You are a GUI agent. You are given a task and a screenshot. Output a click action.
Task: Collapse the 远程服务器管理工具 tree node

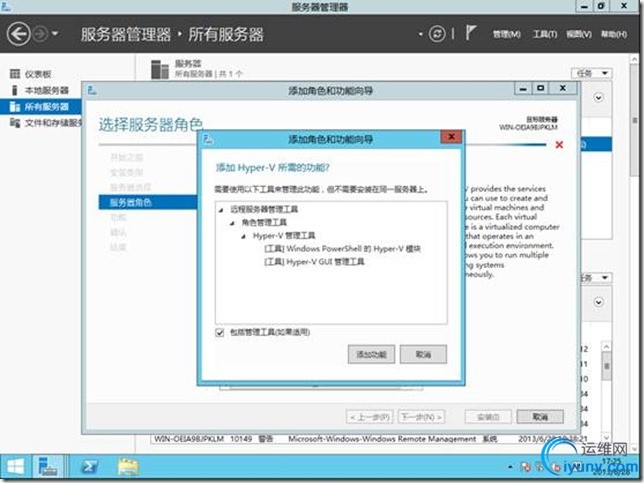pyautogui.click(x=221, y=210)
